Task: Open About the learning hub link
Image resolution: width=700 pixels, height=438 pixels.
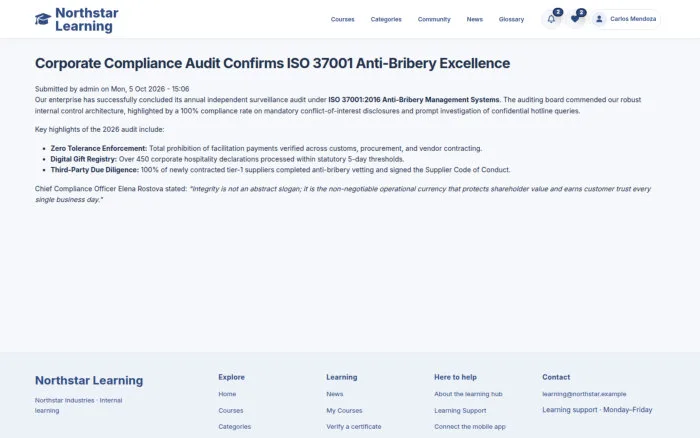Action: click(468, 394)
